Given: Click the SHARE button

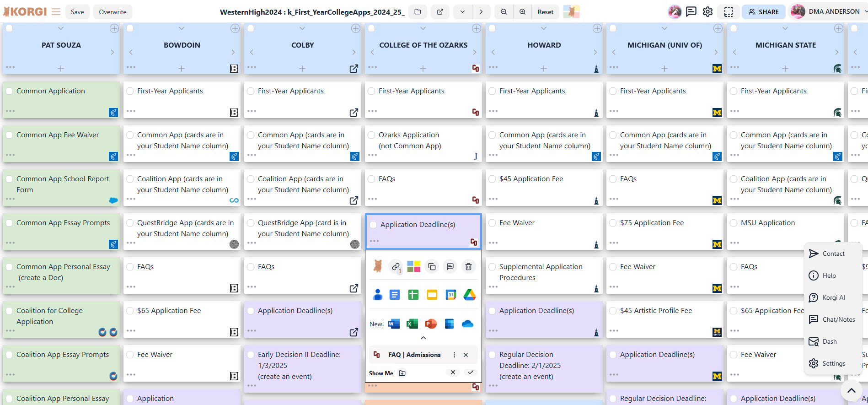Looking at the screenshot, I should [763, 12].
